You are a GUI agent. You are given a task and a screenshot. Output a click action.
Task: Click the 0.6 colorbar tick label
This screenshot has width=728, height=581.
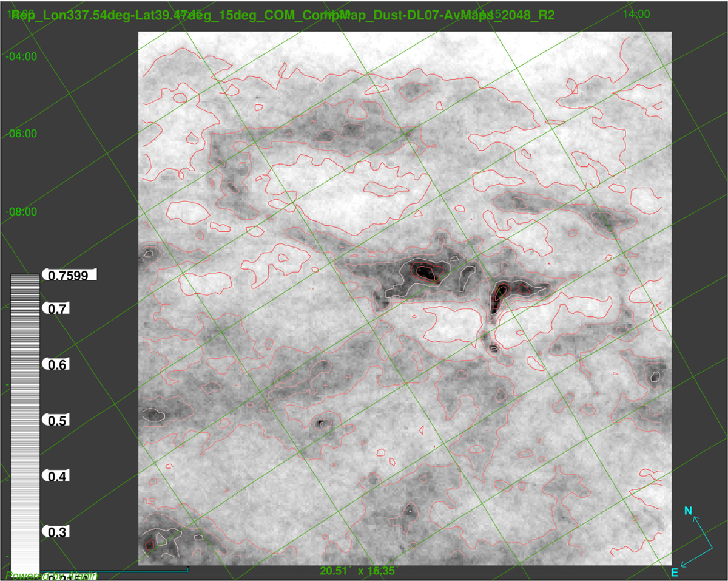click(57, 364)
